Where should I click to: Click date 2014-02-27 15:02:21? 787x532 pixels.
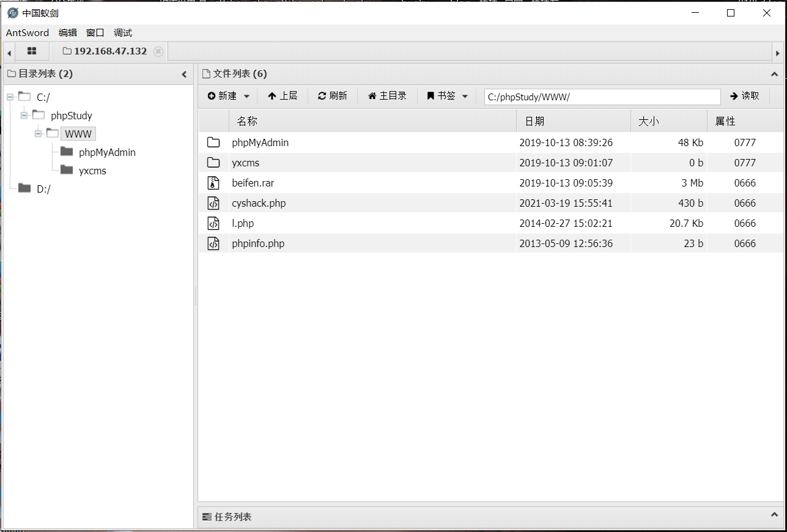pos(566,223)
